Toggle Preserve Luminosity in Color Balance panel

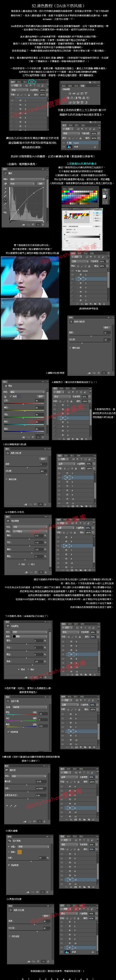click(8, 732)
